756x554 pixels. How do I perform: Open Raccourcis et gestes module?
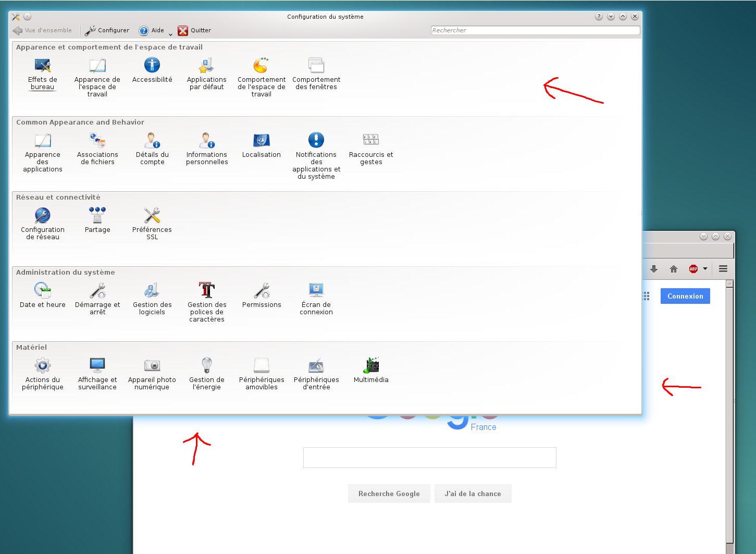(x=371, y=141)
